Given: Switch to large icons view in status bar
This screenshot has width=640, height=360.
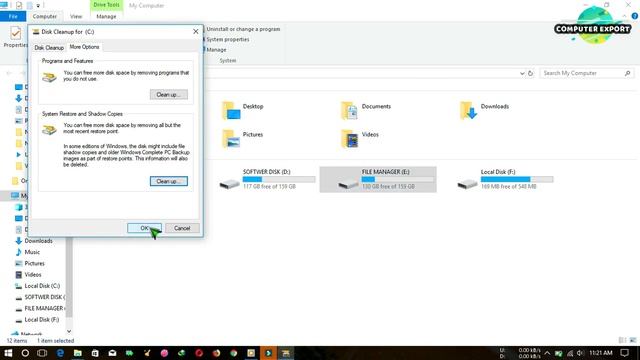Looking at the screenshot, I should pos(633,340).
